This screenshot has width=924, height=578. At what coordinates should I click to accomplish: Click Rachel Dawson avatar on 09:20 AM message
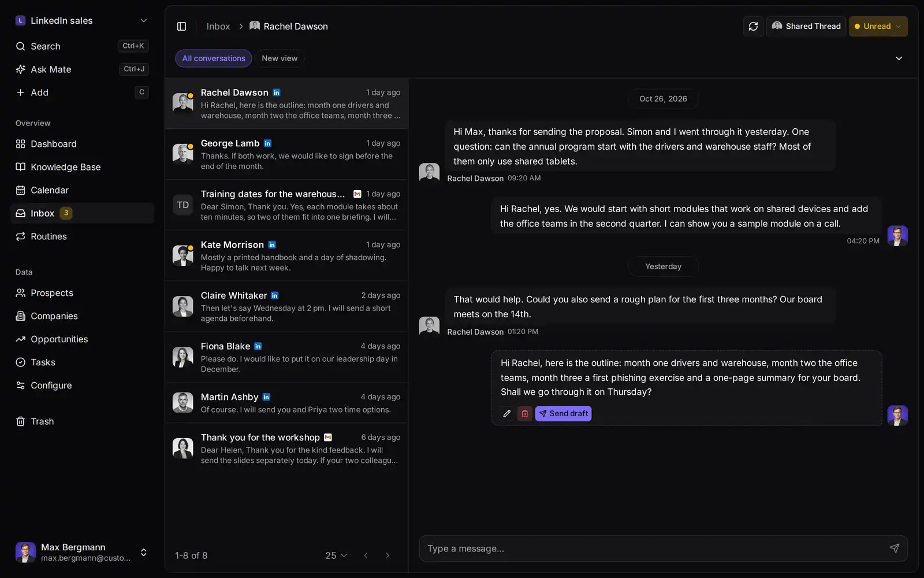[x=429, y=173]
